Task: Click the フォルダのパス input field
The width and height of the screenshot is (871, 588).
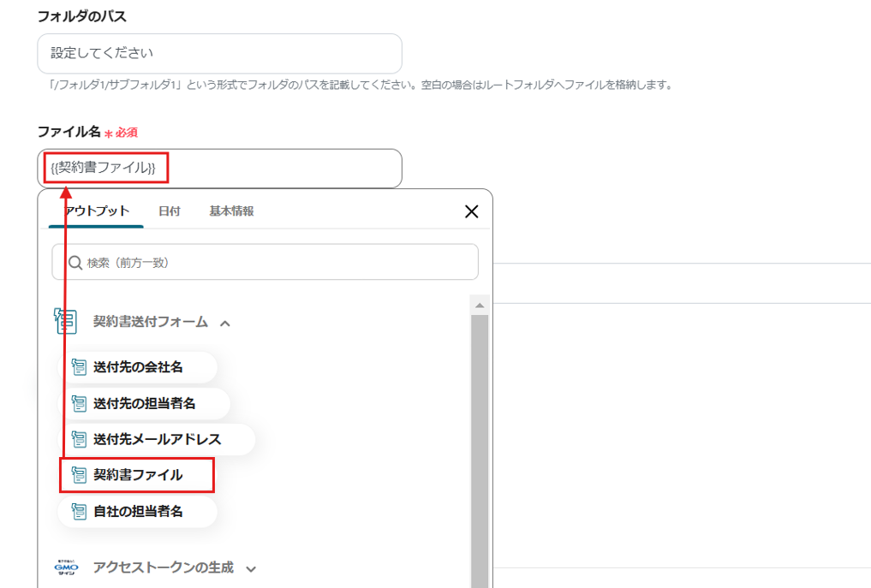Action: pyautogui.click(x=218, y=53)
